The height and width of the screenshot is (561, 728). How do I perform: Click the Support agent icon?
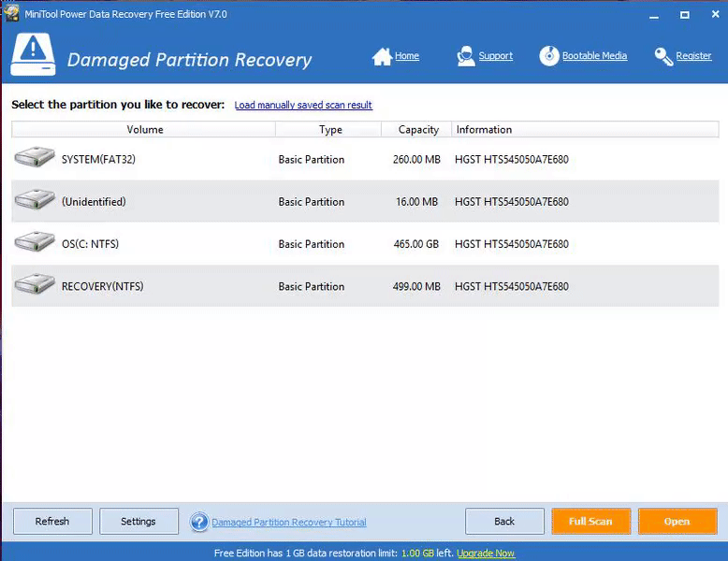[x=466, y=56]
